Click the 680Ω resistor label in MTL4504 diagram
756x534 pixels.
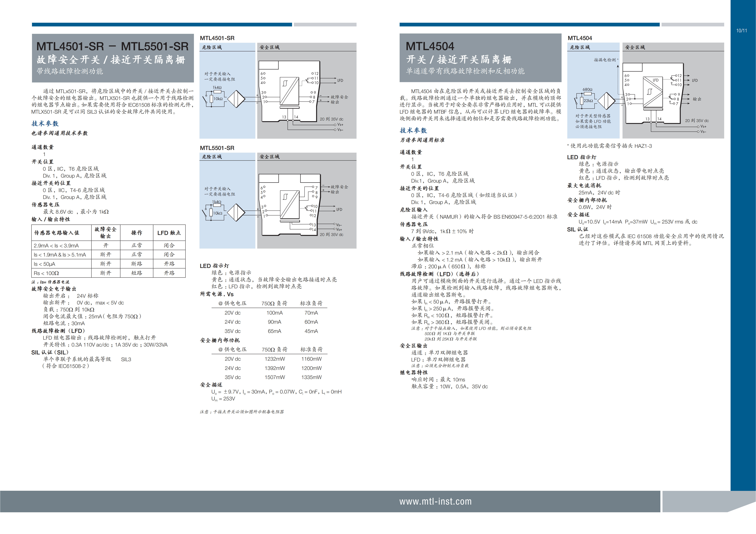pyautogui.click(x=587, y=90)
